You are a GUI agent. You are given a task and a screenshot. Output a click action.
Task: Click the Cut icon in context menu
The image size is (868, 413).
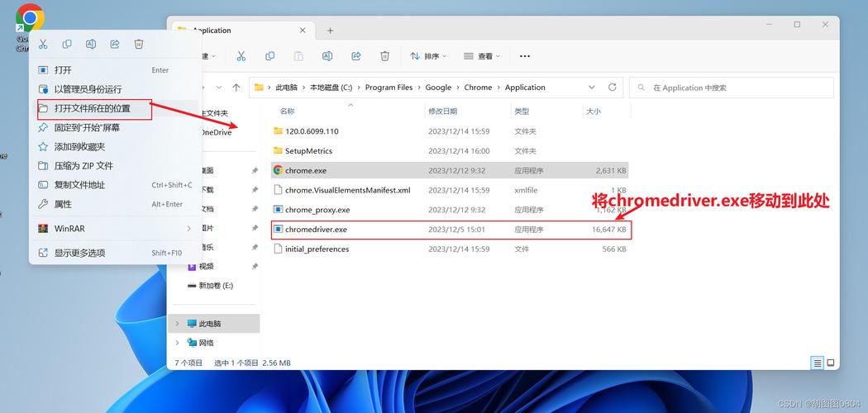[43, 45]
